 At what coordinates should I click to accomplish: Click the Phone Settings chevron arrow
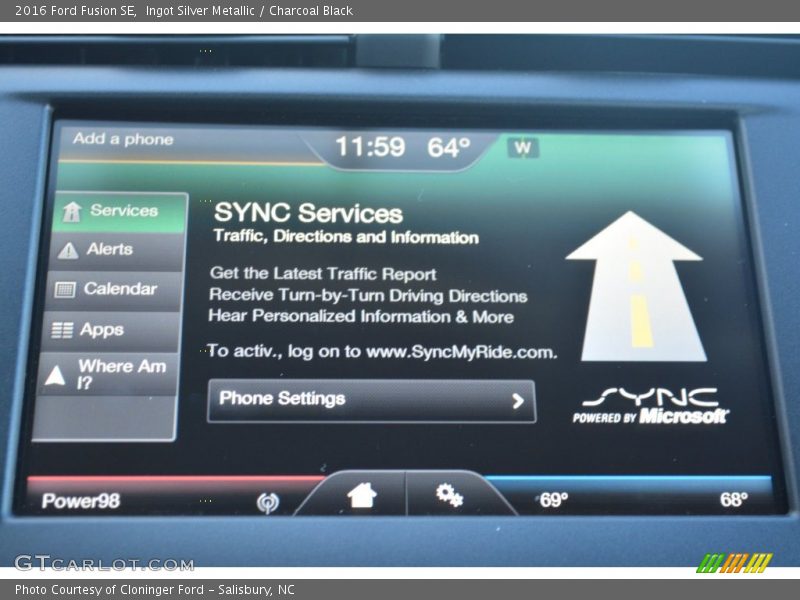[517, 401]
